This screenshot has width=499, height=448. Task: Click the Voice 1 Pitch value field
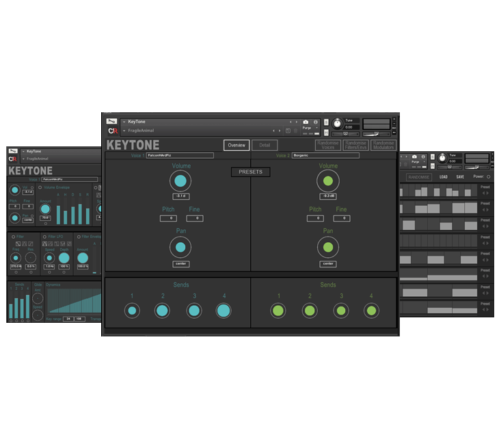[168, 218]
